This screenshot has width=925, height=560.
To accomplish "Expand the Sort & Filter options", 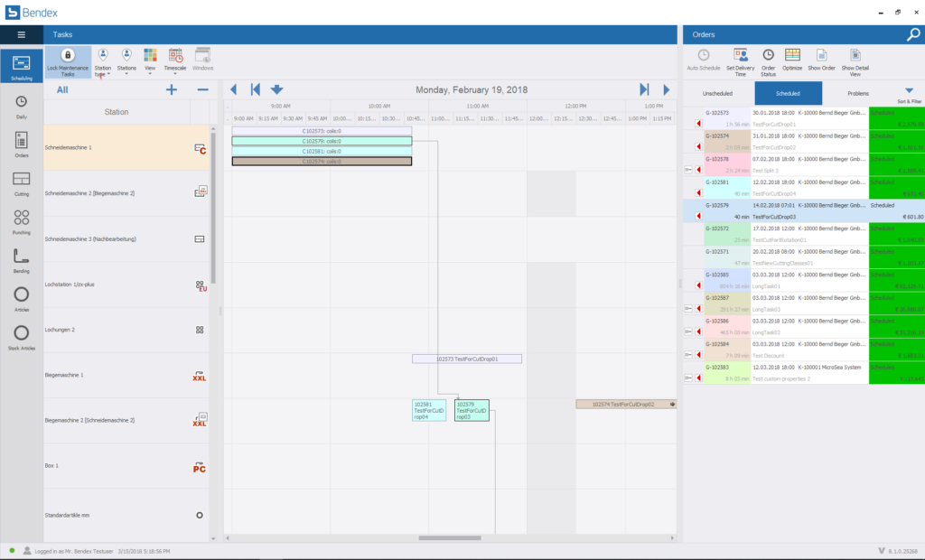I will pos(909,94).
